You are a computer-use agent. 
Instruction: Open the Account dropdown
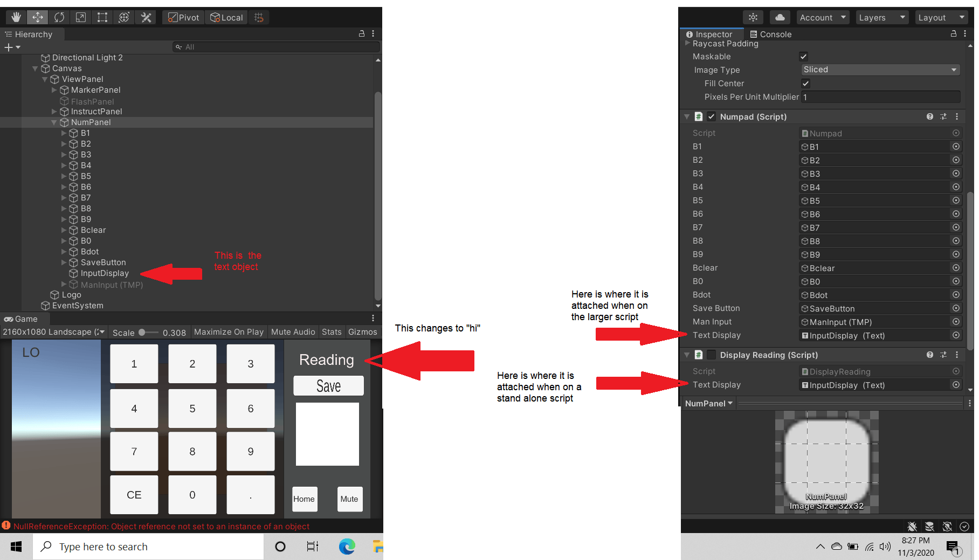tap(823, 17)
